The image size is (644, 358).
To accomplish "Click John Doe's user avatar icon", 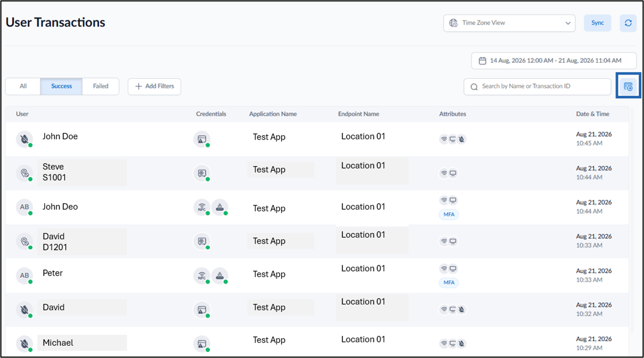I will (24, 139).
